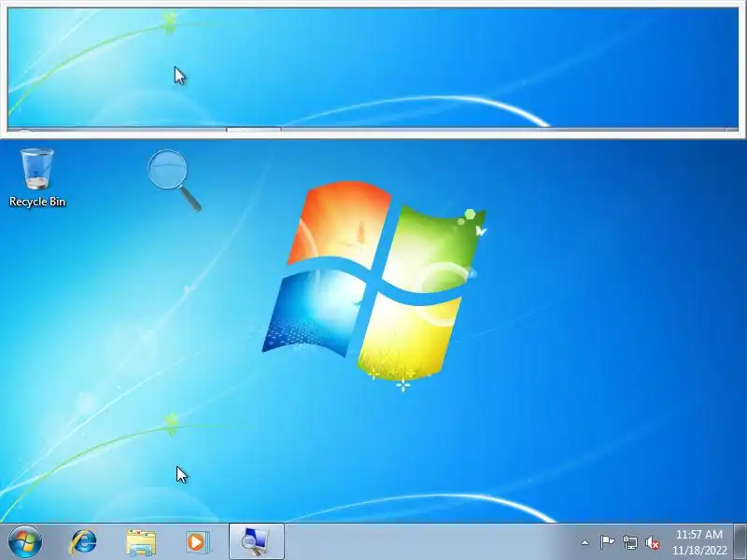
Task: Open Windows Explorer folder on taskbar
Action: 141,542
